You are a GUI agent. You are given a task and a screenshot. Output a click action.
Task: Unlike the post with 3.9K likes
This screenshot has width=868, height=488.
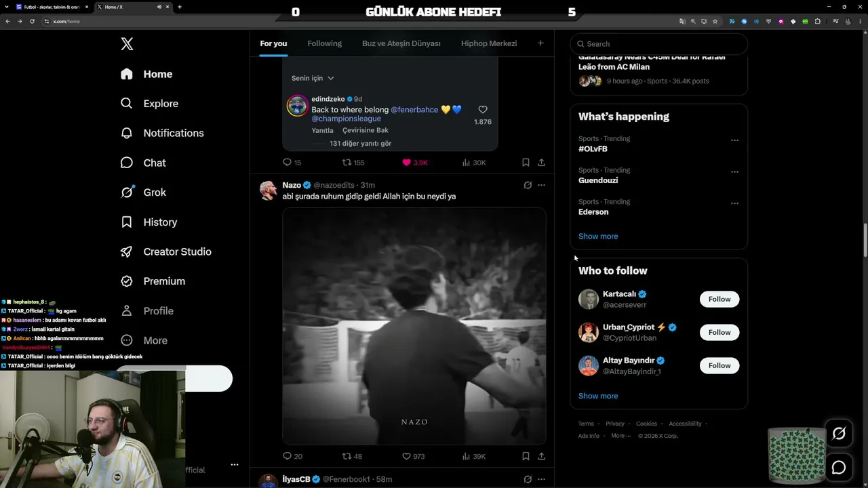414,163
